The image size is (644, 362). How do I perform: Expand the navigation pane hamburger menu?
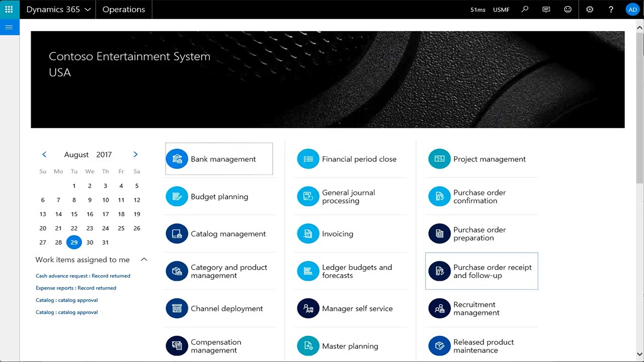click(9, 27)
